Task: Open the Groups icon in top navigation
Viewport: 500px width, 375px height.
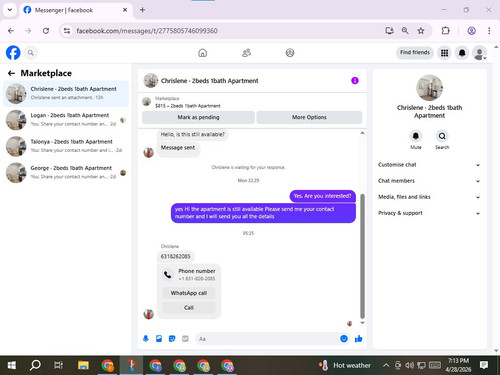Action: 290,53
